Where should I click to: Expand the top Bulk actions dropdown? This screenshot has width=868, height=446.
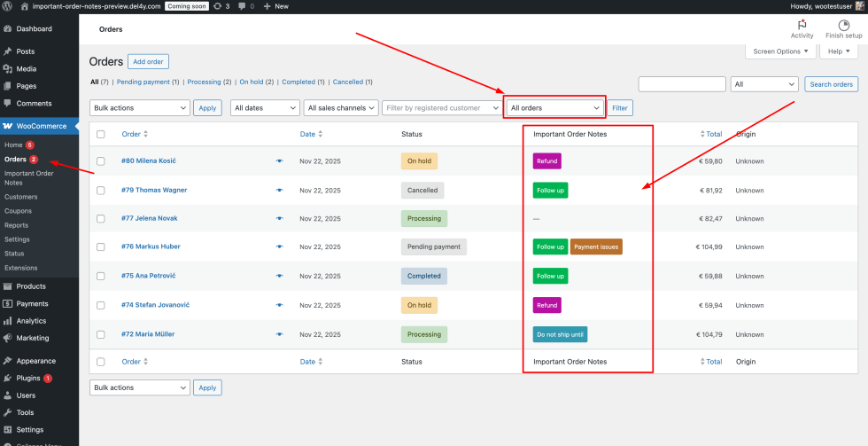point(140,108)
